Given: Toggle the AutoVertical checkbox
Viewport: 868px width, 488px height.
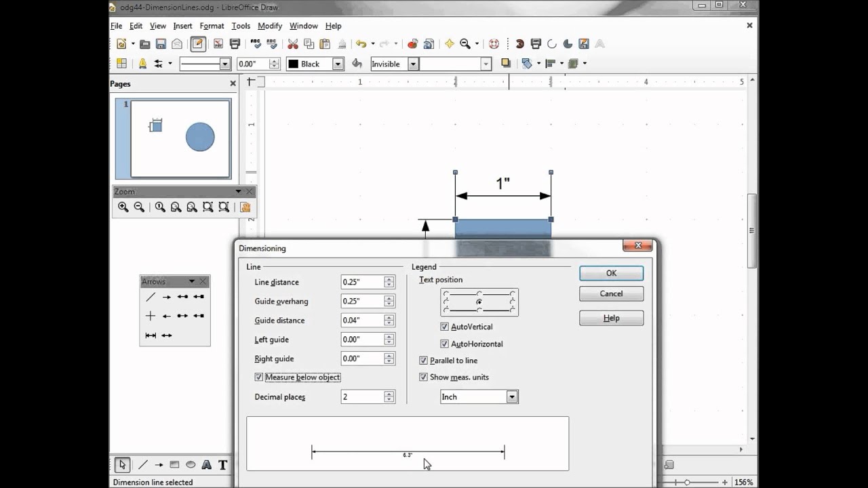Looking at the screenshot, I should (x=445, y=327).
